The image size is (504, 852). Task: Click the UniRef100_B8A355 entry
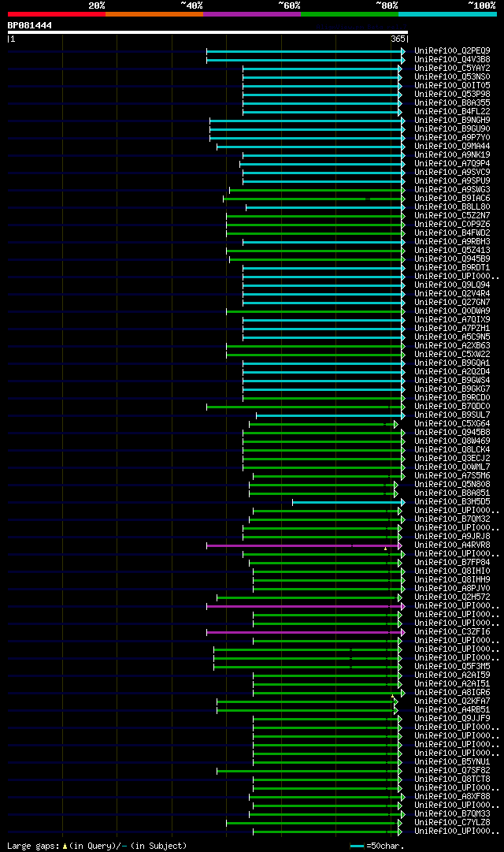(452, 103)
